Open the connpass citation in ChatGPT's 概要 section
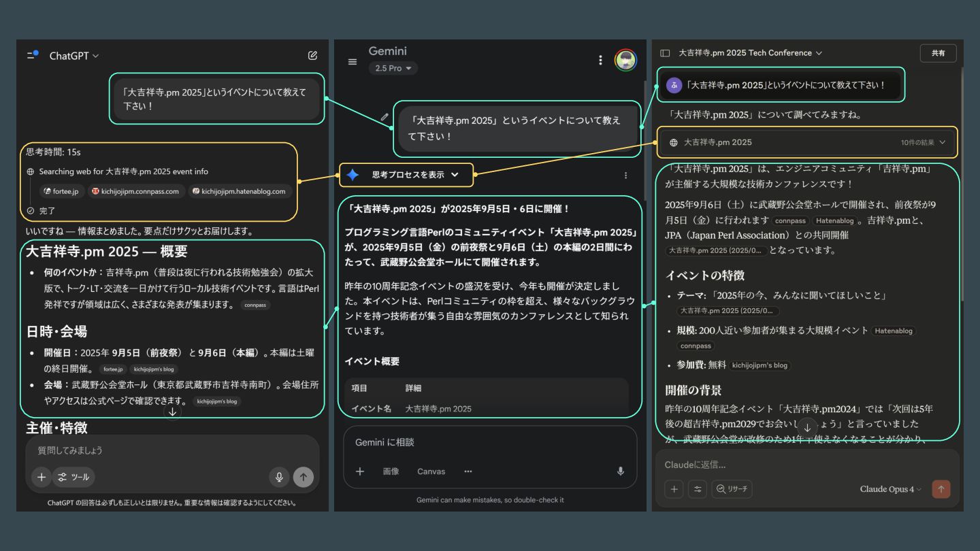980x551 pixels. [255, 305]
